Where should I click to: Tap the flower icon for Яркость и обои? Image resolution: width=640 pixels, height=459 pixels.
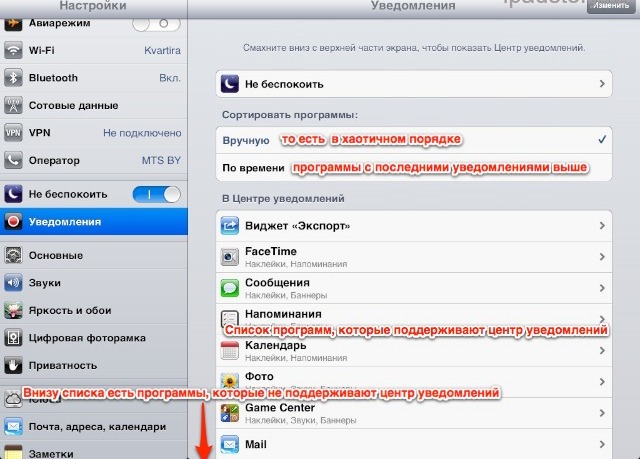click(13, 310)
